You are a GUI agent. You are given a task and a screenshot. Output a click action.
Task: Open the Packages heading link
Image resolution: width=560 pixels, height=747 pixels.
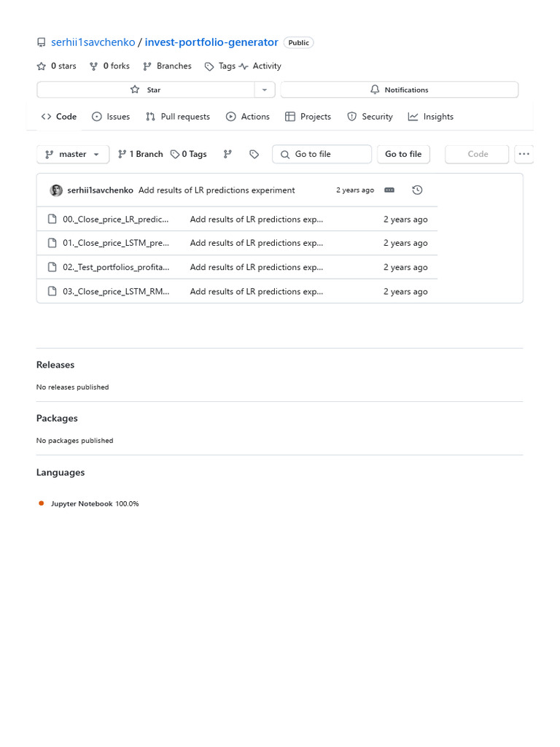(57, 418)
